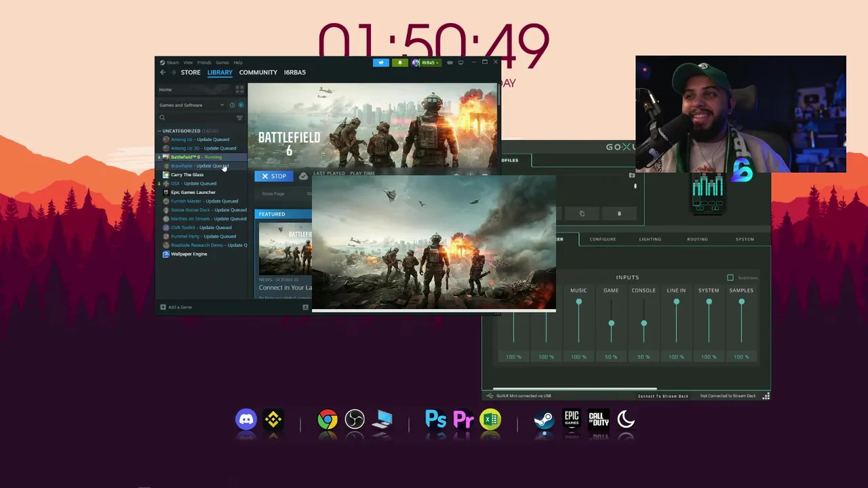Screen dimensions: 868x488
Task: Switch to GoXLR Configure tab
Action: [603, 239]
